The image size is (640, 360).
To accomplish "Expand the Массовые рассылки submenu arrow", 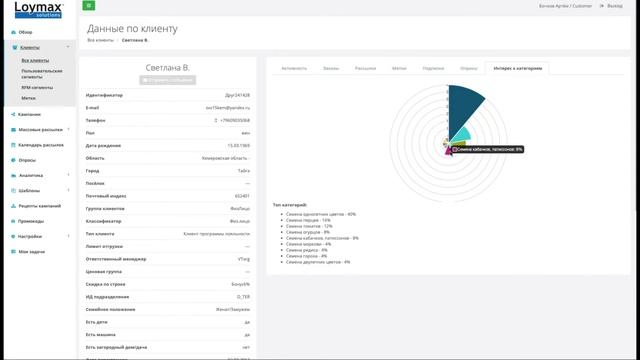I will 68,129.
